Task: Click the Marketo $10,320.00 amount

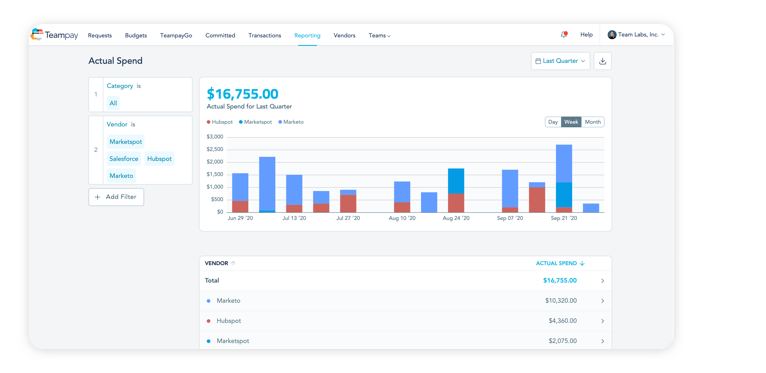Action: pos(561,301)
